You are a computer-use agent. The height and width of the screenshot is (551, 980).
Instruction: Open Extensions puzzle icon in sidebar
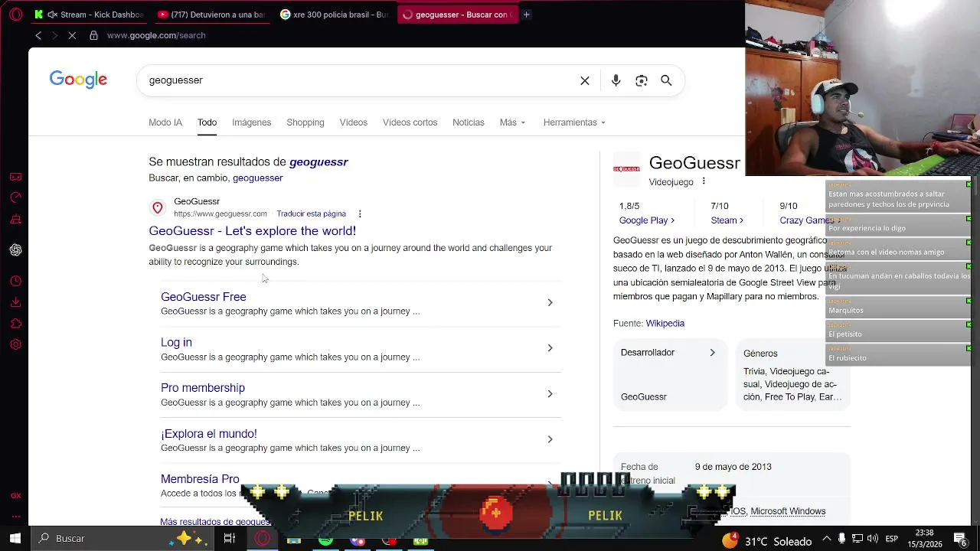pyautogui.click(x=15, y=324)
